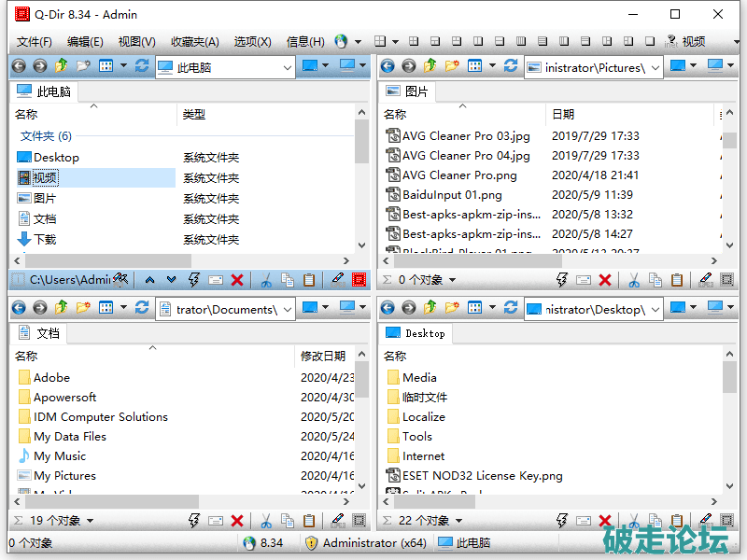Click the lightning run icon in Pictures pane
The height and width of the screenshot is (560, 747).
tap(561, 279)
